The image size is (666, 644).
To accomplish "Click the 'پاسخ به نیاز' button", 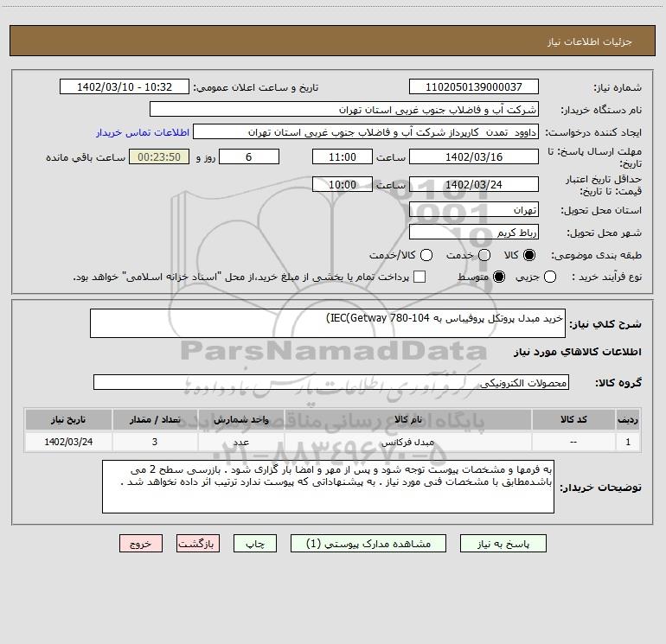I will (x=503, y=544).
